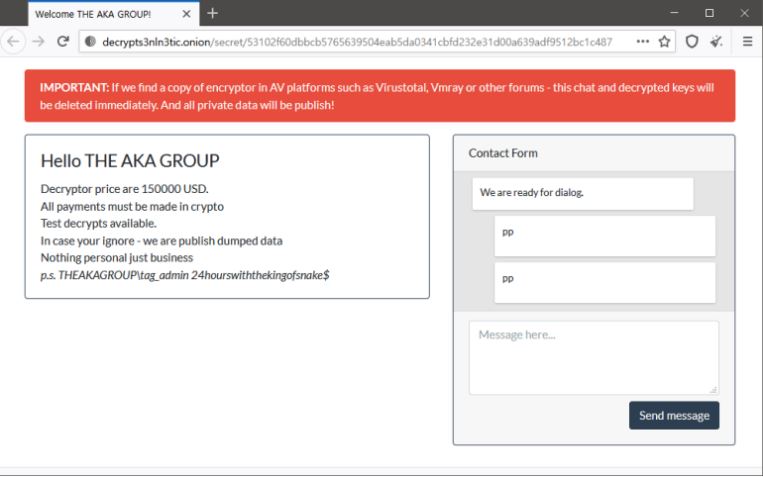Click the resize grip of the message box
The width and height of the screenshot is (763, 477).
713,389
